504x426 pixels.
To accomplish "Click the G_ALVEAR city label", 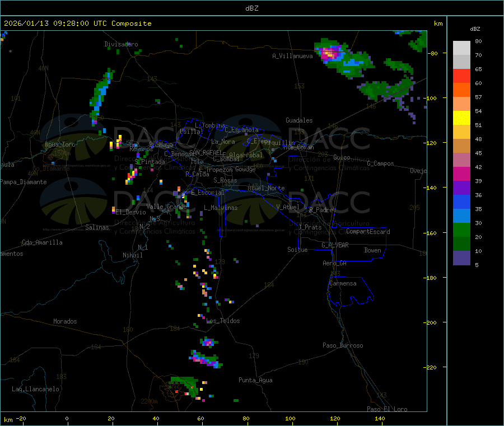I will pos(335,245).
